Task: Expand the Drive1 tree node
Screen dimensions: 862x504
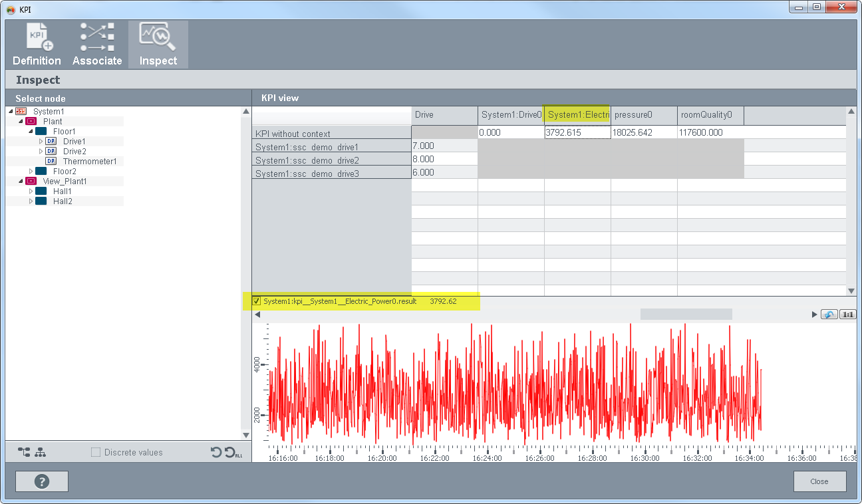Action: (41, 142)
